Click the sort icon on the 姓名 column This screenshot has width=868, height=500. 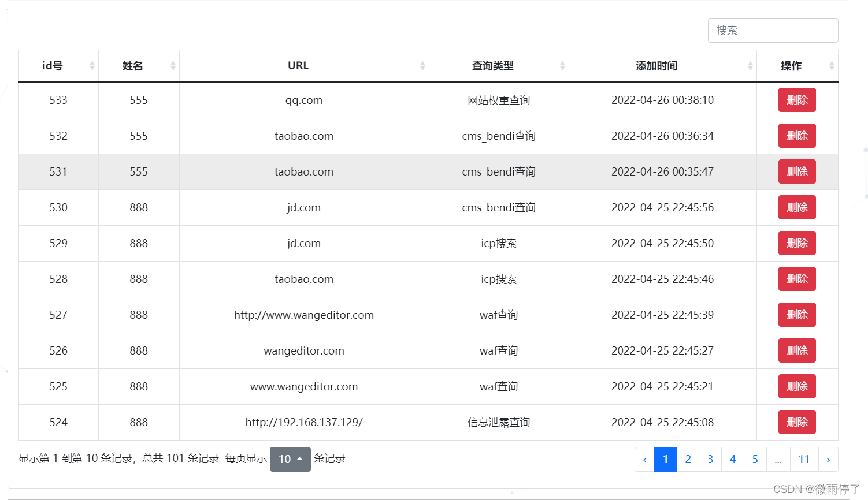[174, 66]
